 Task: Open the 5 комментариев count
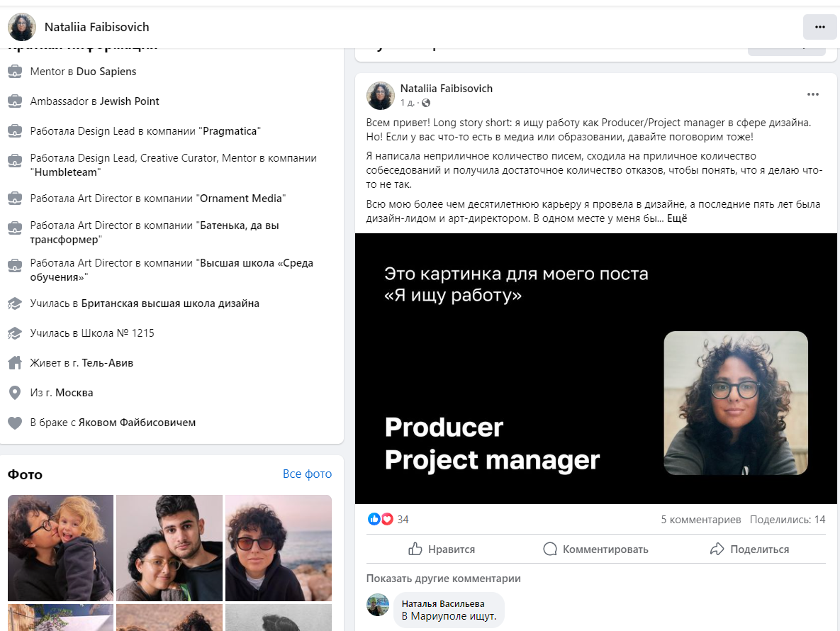[701, 520]
